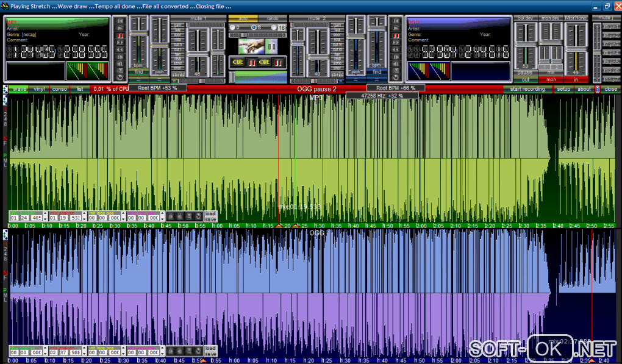The height and width of the screenshot is (364, 622).
Task: Click red mon button
Action: 551,80
